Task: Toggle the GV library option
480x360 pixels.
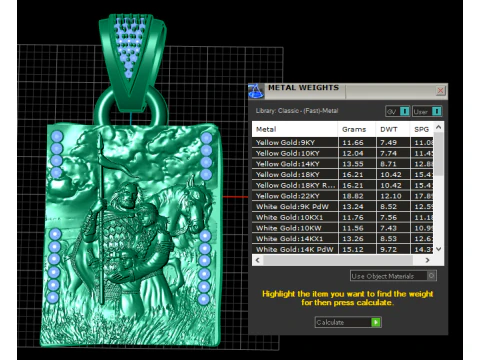Action: (x=397, y=111)
